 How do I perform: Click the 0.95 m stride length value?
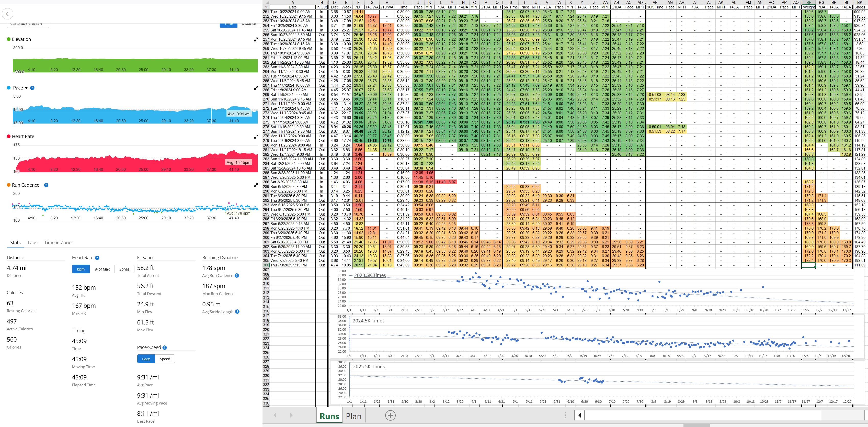[x=211, y=304]
